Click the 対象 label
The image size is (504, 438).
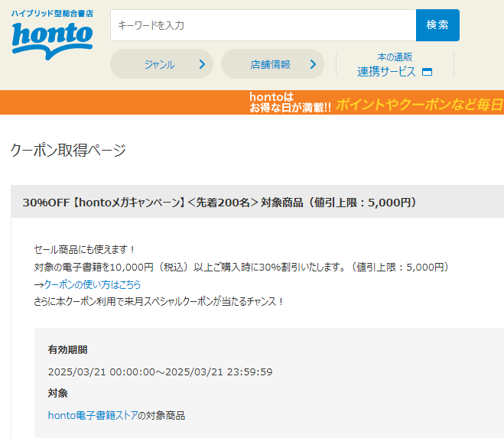click(57, 393)
